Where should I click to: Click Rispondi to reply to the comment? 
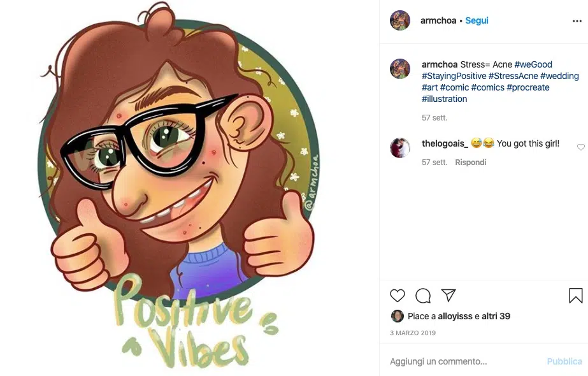click(470, 163)
